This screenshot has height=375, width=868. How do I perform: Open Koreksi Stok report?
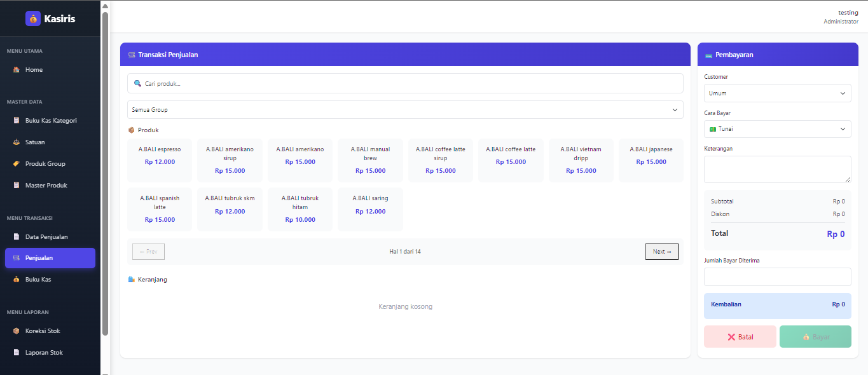pyautogui.click(x=50, y=331)
